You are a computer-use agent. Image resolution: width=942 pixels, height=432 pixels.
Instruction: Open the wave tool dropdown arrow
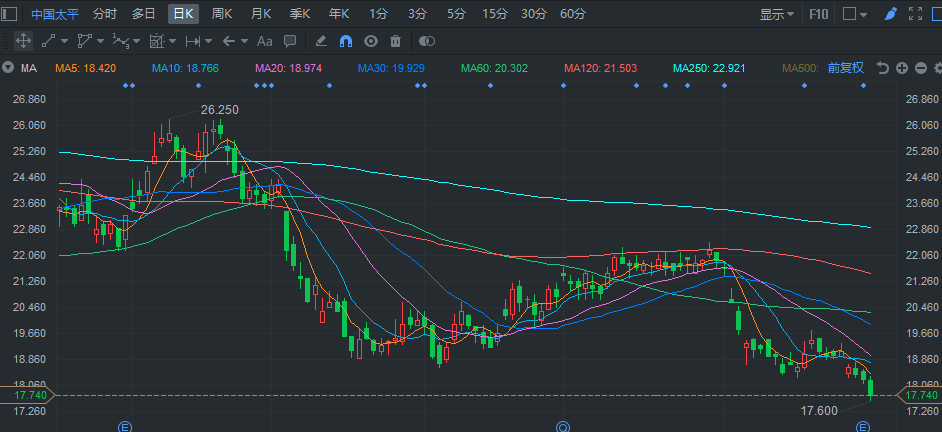pyautogui.click(x=136, y=41)
